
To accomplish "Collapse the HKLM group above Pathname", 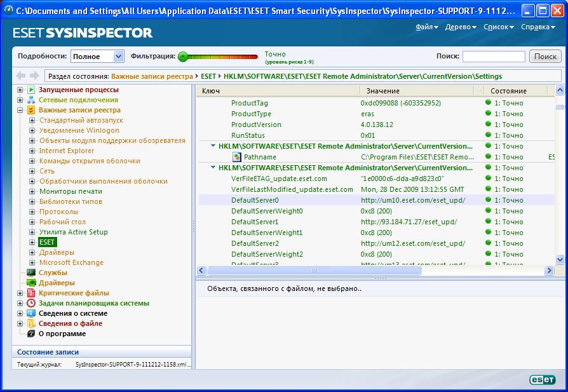I will click(213, 145).
